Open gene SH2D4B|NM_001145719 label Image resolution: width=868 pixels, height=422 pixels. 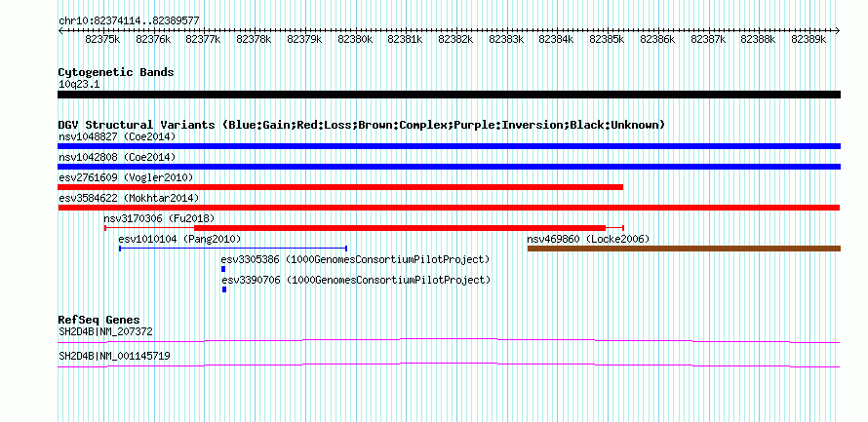click(114, 356)
